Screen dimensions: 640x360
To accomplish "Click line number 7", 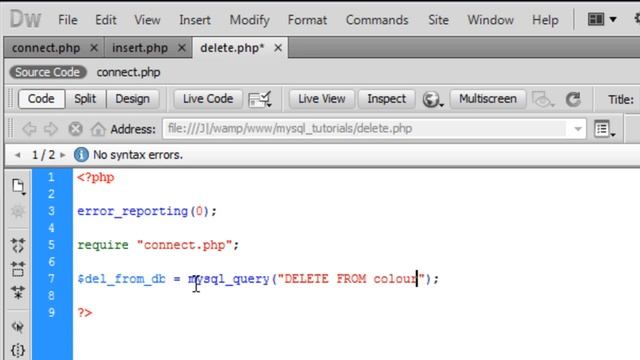I will tap(51, 279).
